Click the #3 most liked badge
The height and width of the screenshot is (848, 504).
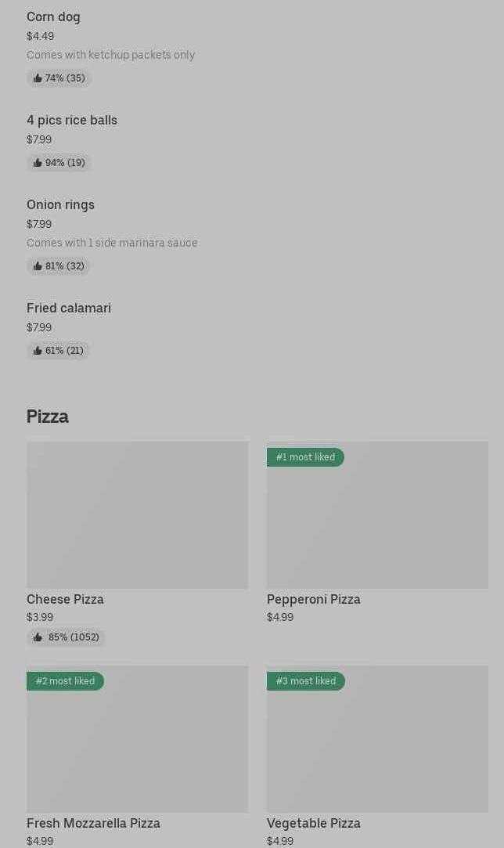coord(305,681)
